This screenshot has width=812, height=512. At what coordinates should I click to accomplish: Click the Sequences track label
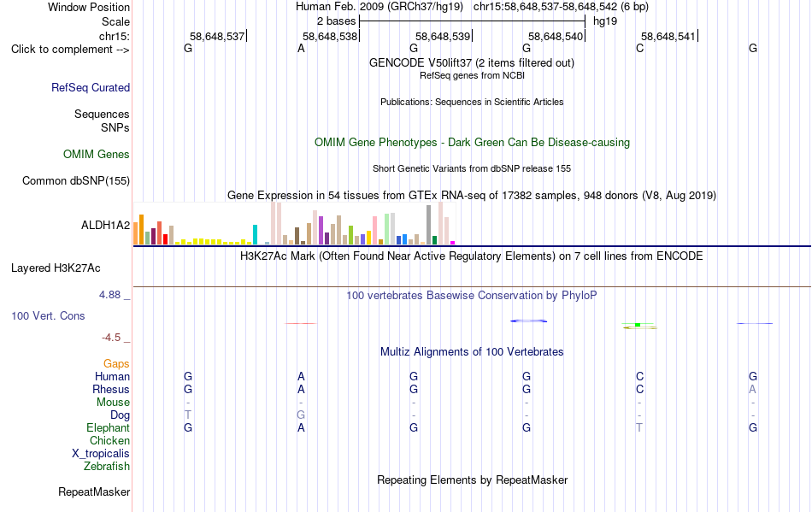click(x=102, y=114)
